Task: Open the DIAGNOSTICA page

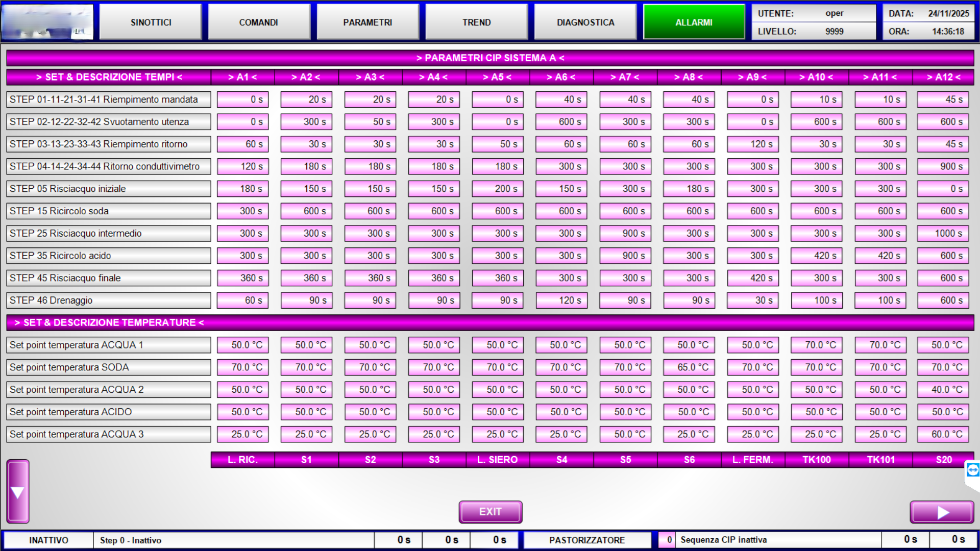Action: 585,22
